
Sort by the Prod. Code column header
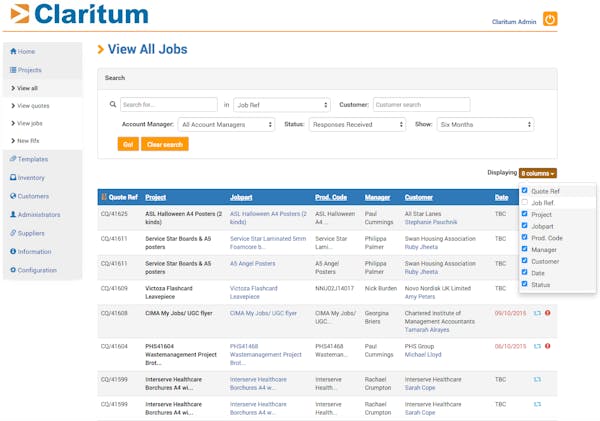[x=331, y=197]
